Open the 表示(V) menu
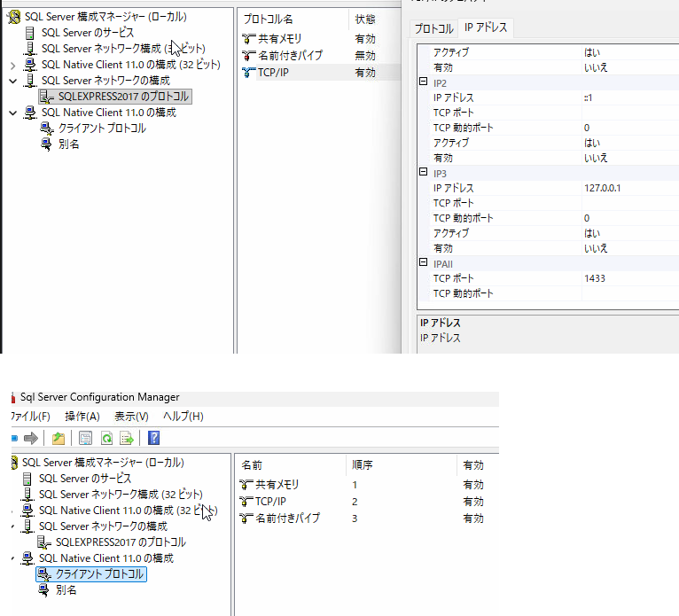Image resolution: width=679 pixels, height=616 pixels. coord(131,417)
